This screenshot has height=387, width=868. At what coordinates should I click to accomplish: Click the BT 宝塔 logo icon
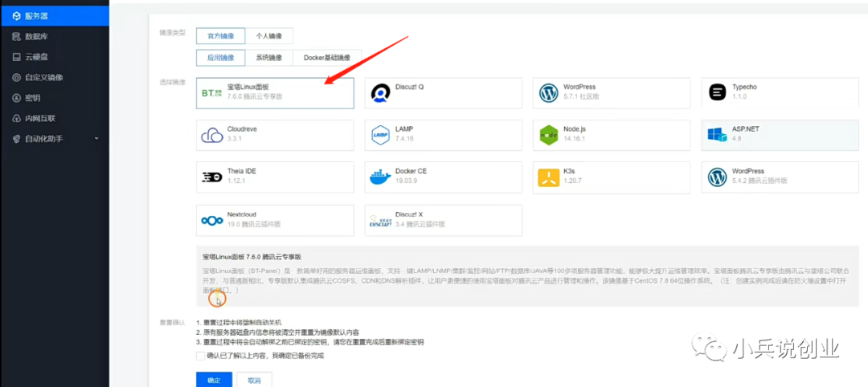point(211,94)
